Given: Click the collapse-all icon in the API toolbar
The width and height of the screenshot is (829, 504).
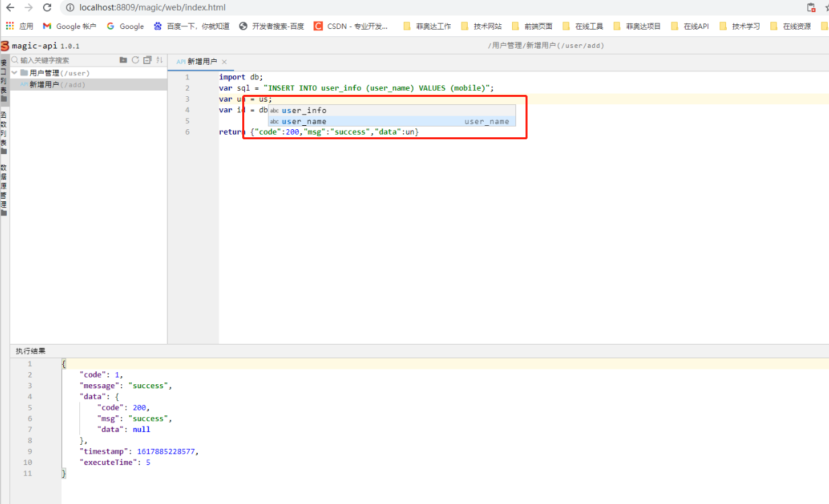Looking at the screenshot, I should 147,60.
